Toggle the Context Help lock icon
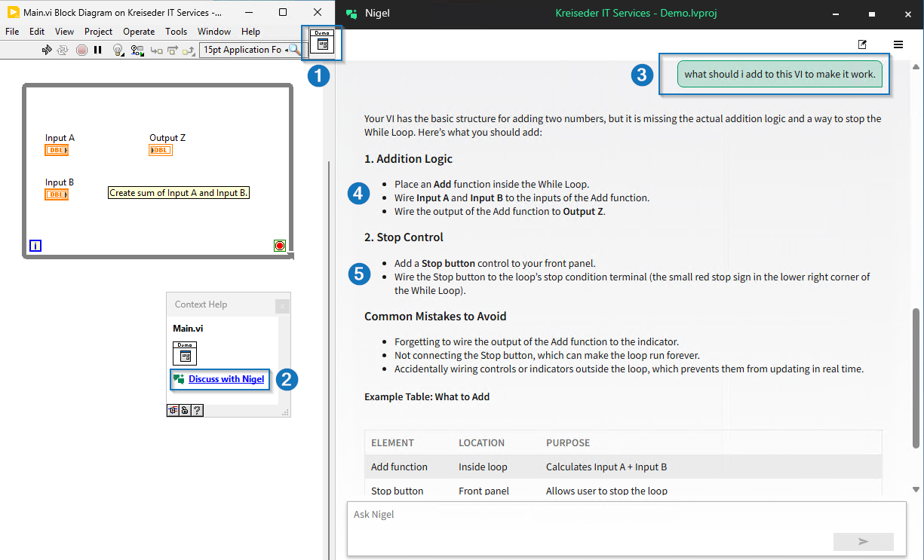This screenshot has width=924, height=560. pos(185,411)
